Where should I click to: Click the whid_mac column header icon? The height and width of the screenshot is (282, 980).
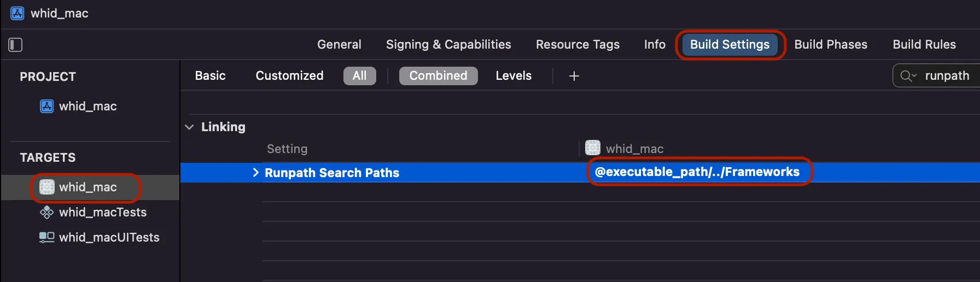(x=593, y=148)
